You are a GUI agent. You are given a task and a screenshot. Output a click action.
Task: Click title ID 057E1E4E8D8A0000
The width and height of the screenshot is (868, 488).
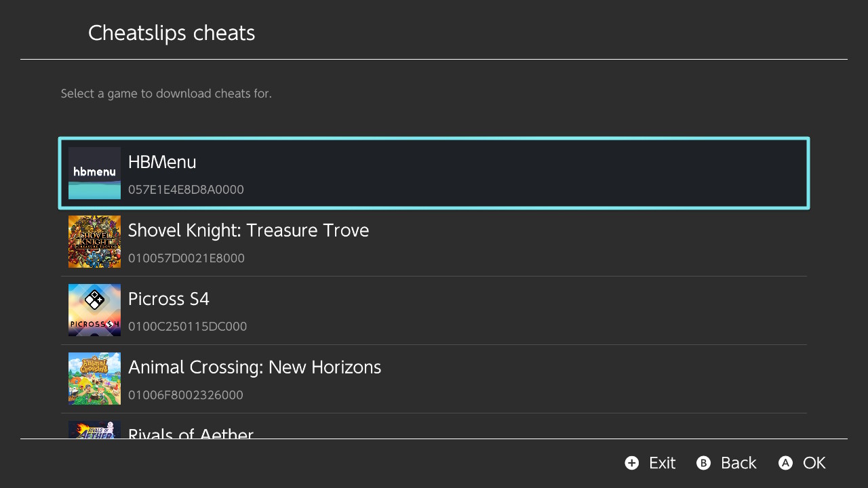click(186, 190)
